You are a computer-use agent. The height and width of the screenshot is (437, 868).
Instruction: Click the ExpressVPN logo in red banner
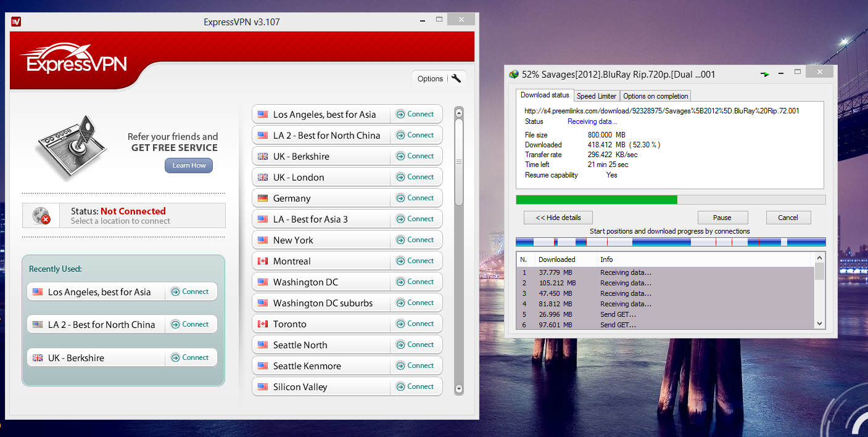pyautogui.click(x=73, y=60)
